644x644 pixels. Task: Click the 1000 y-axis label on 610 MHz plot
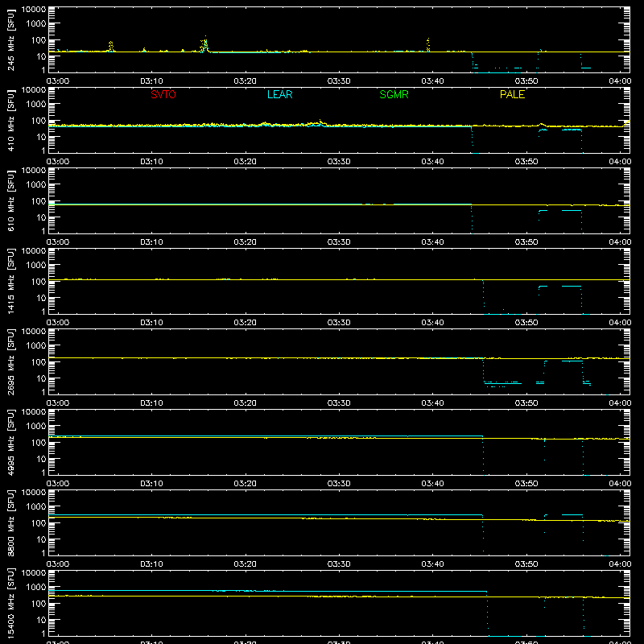(x=36, y=185)
